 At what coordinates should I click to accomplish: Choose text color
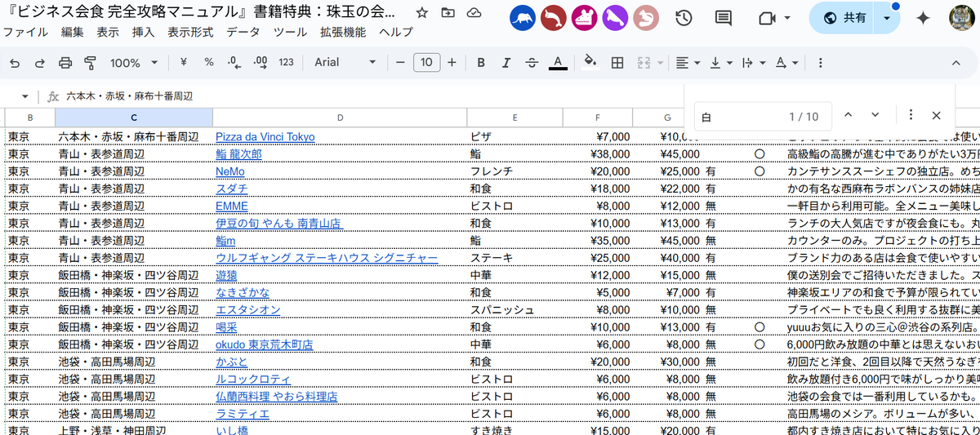558,63
